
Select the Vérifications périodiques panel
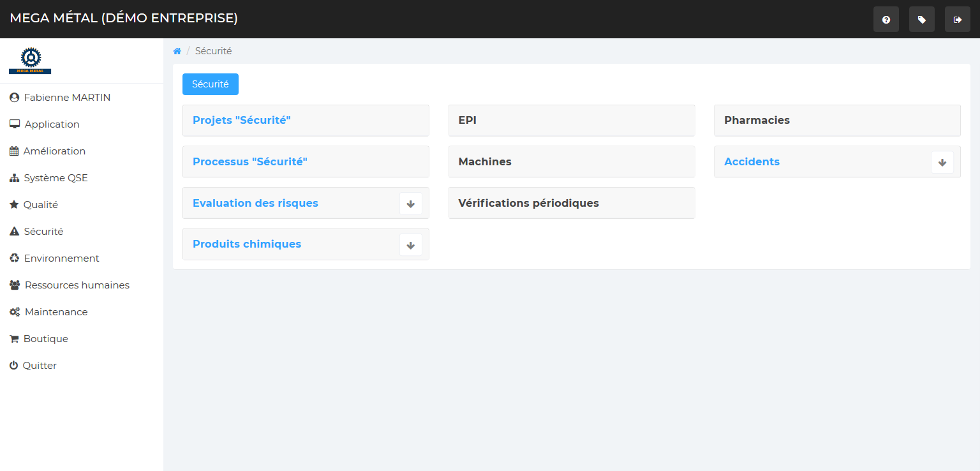pyautogui.click(x=528, y=204)
